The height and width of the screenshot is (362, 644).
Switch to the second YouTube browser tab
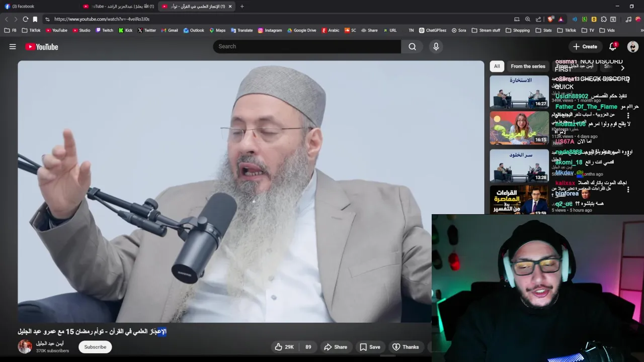[x=118, y=7]
